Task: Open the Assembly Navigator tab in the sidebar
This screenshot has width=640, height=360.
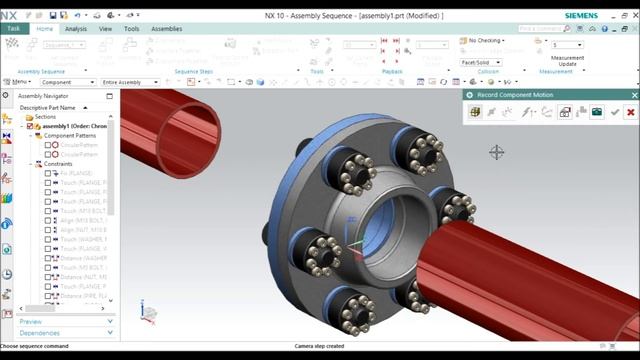Action: (x=7, y=119)
